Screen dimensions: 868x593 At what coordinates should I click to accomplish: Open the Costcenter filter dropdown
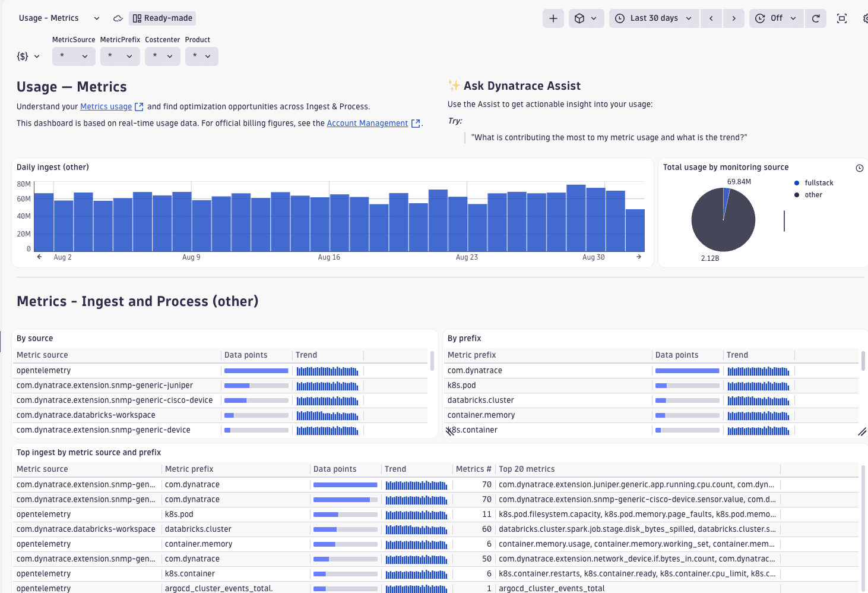point(163,56)
